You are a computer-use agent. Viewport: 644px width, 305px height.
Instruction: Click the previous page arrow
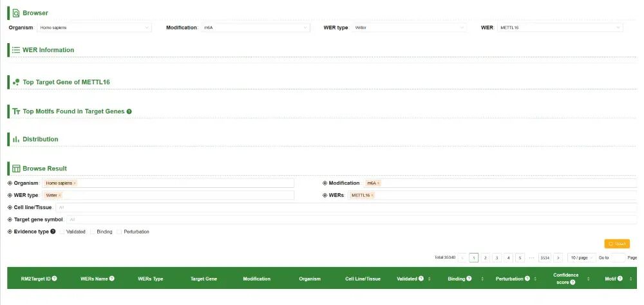coord(462,258)
